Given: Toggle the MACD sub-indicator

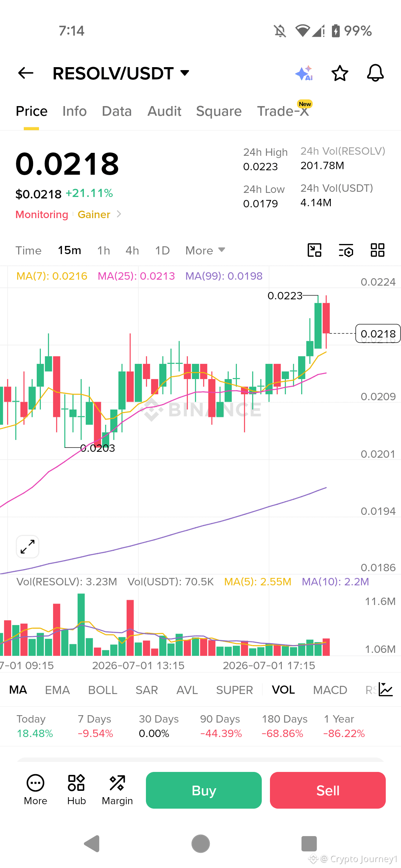Looking at the screenshot, I should click(x=330, y=690).
